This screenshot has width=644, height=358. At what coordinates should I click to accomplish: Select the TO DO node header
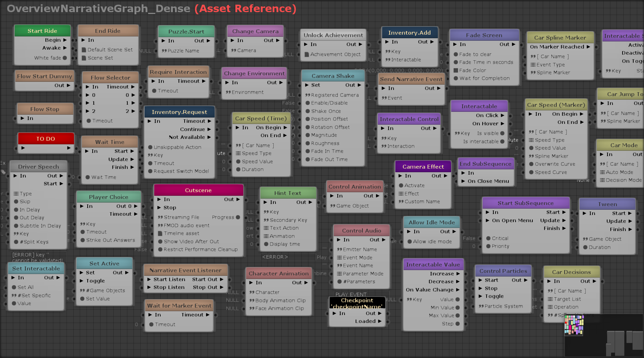[46, 139]
